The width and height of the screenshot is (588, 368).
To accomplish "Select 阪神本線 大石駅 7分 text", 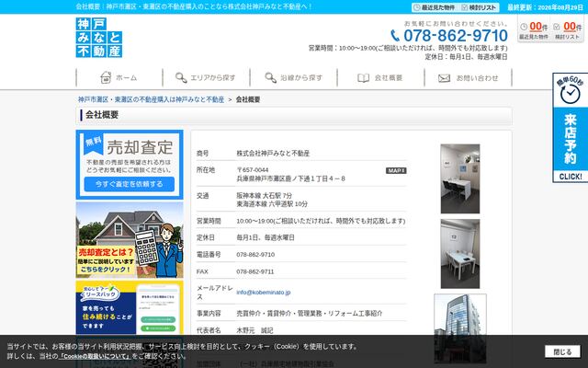I will click(264, 196).
